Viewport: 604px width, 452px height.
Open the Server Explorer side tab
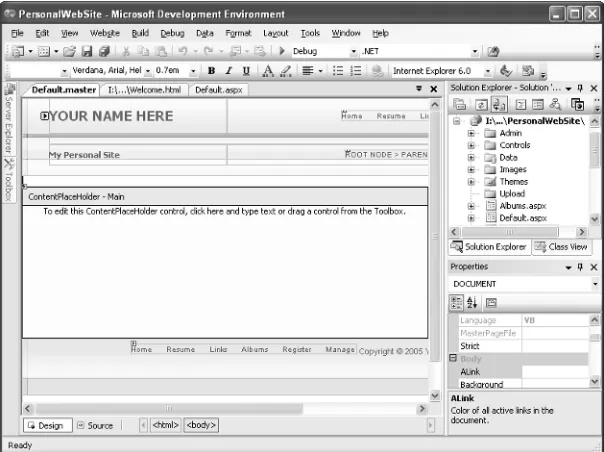(9, 119)
